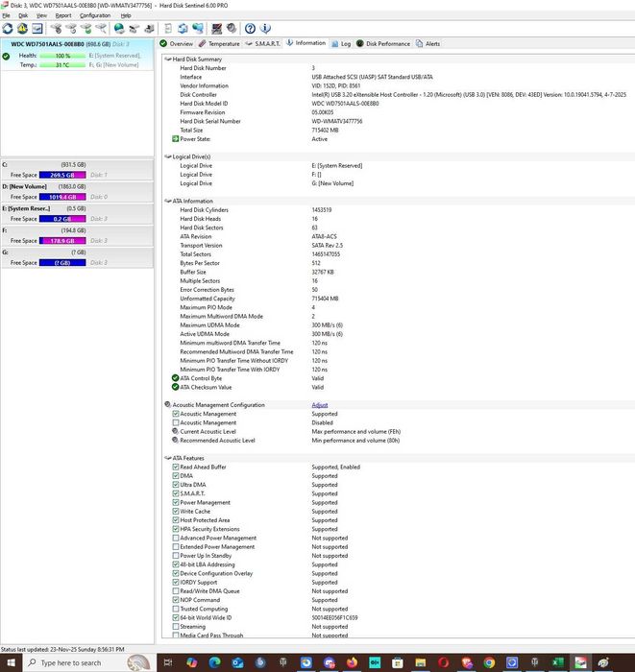Open Excel from the taskbar
This screenshot has width=635, height=672.
point(558,662)
